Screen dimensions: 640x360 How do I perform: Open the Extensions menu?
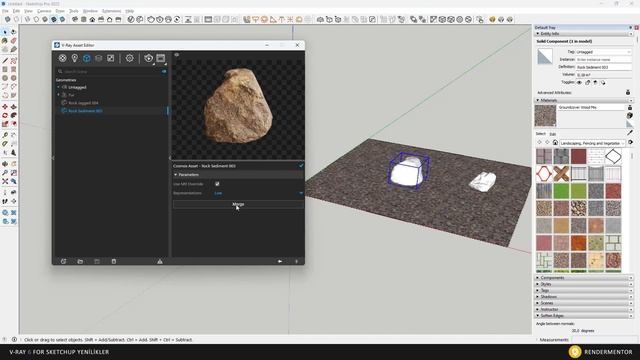(111, 11)
